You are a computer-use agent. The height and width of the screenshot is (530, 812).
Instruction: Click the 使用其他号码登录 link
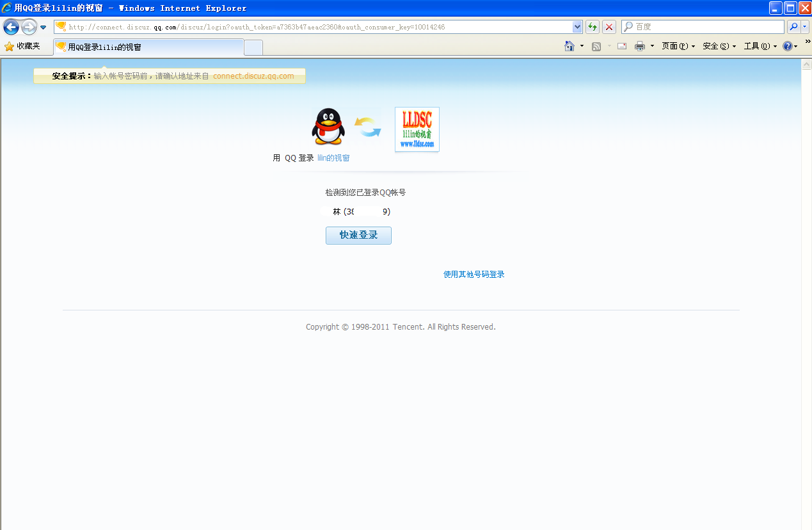tap(474, 274)
